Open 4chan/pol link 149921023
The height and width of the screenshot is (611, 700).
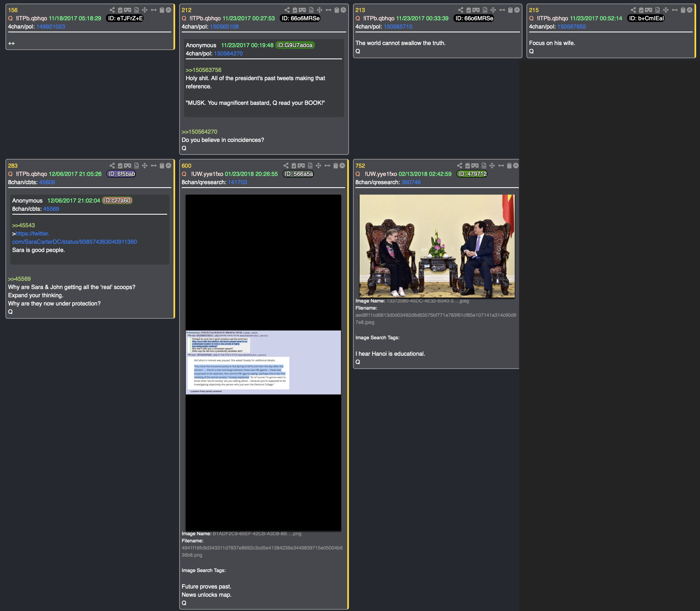point(51,27)
